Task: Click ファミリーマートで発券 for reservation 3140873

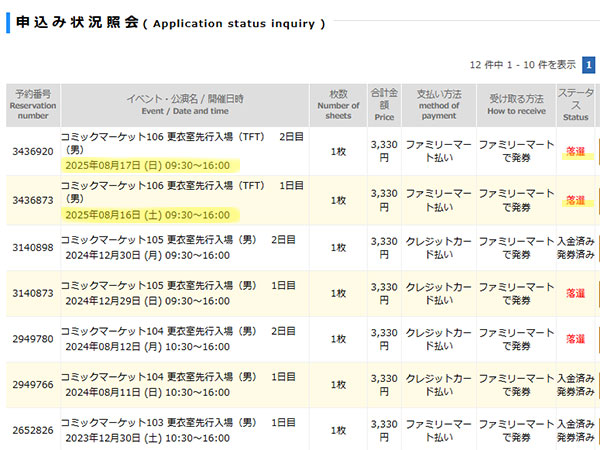Action: pos(516,293)
